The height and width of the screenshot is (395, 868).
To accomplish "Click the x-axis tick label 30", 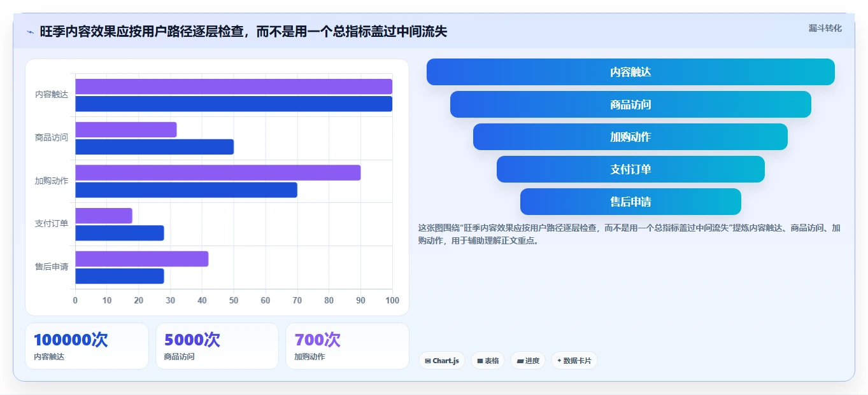I will [171, 300].
